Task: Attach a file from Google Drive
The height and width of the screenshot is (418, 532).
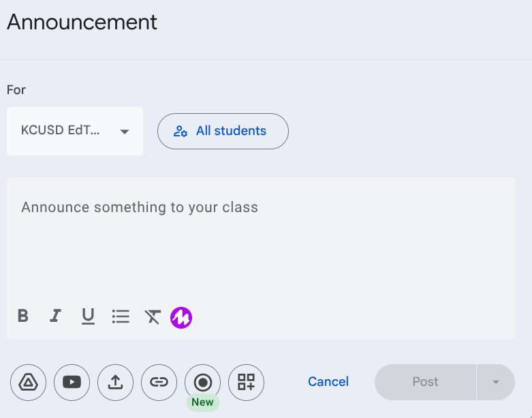Action: pos(29,382)
